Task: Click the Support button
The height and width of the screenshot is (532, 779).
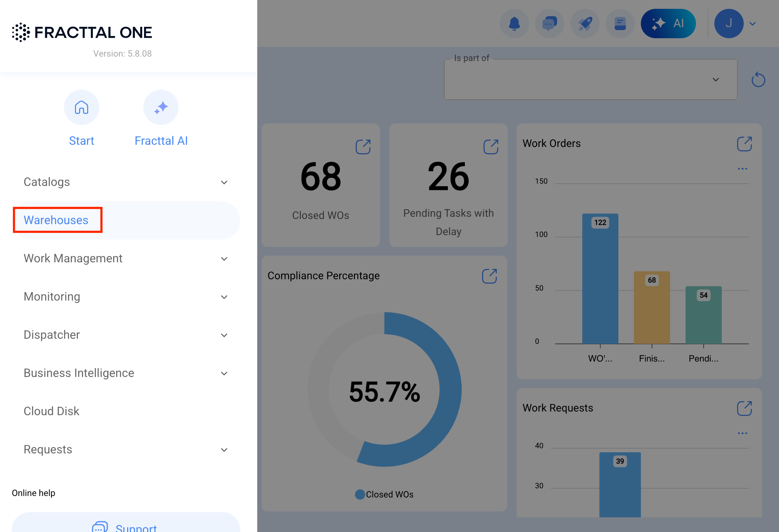Action: click(126, 523)
